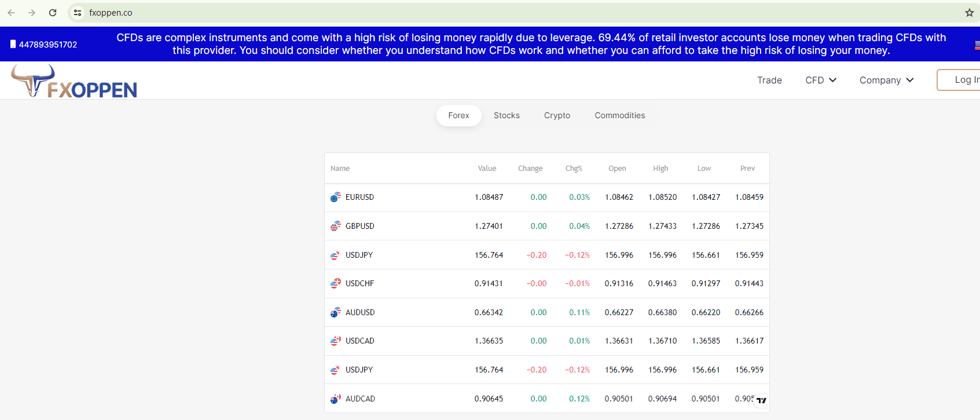View site information icon in the address bar
Screen dimensions: 980x420
[x=78, y=13]
